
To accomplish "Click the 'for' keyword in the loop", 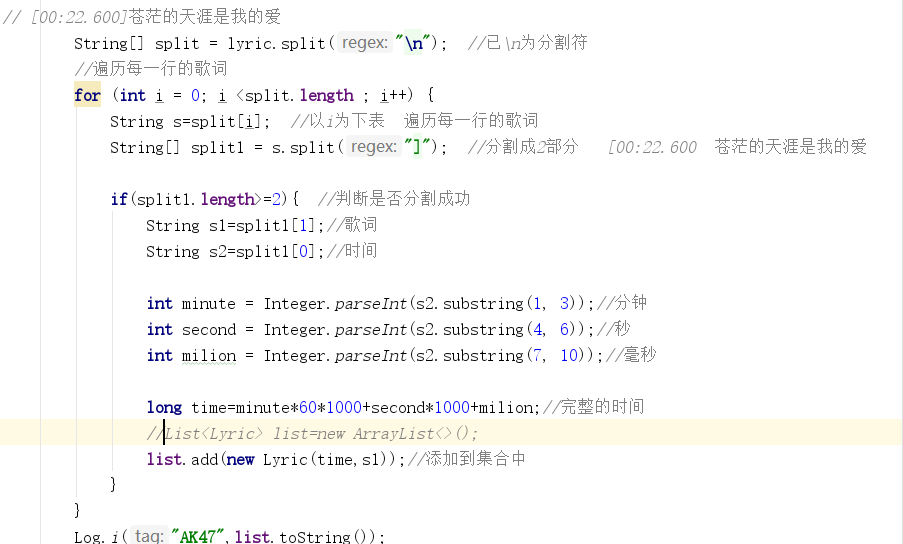I will (x=88, y=95).
